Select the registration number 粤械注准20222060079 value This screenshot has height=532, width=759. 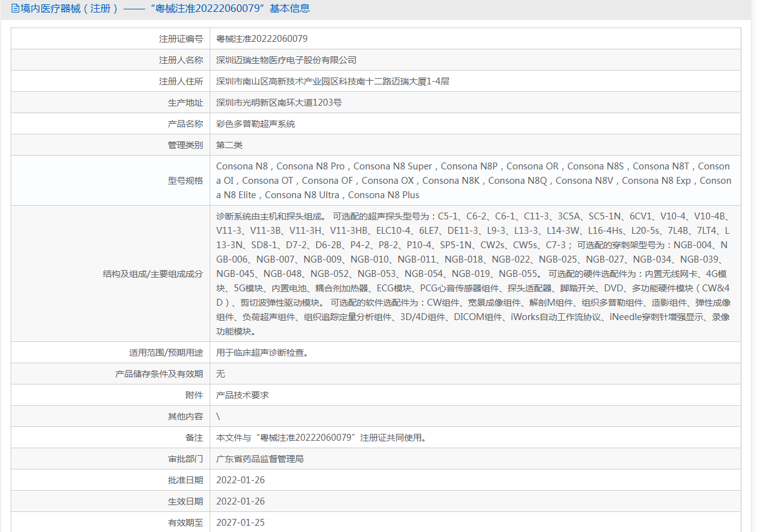(262, 39)
